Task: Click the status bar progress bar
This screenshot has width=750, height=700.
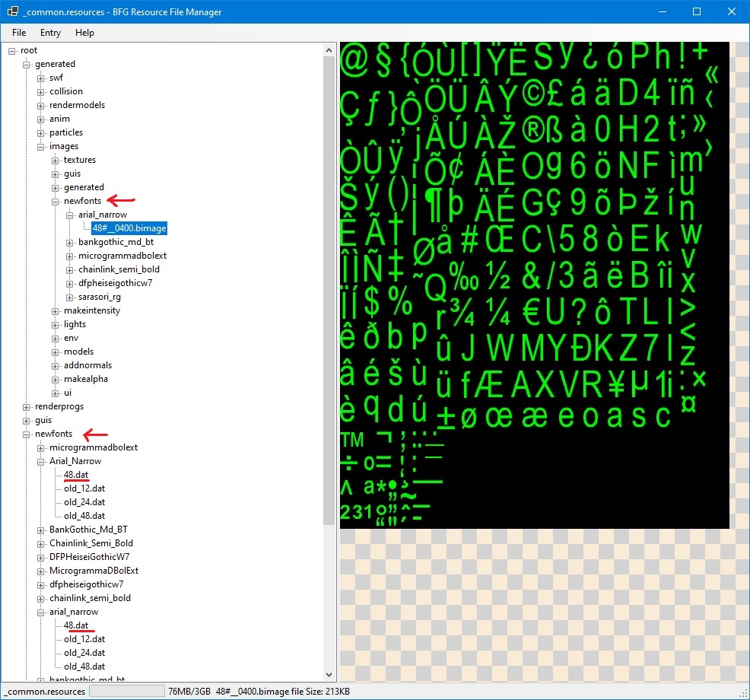Action: (x=127, y=692)
